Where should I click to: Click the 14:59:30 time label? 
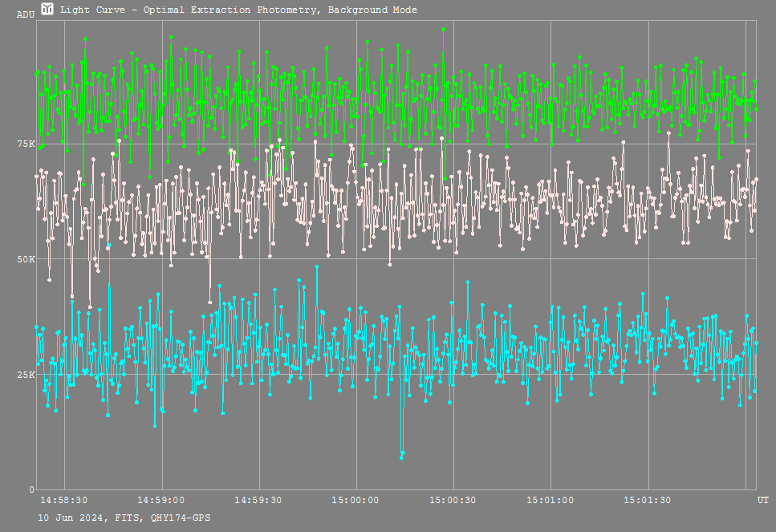point(258,501)
